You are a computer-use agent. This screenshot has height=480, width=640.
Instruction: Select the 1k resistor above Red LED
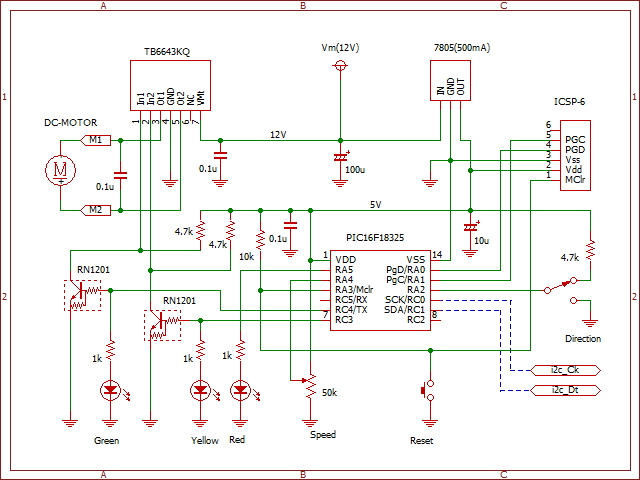pyautogui.click(x=240, y=350)
